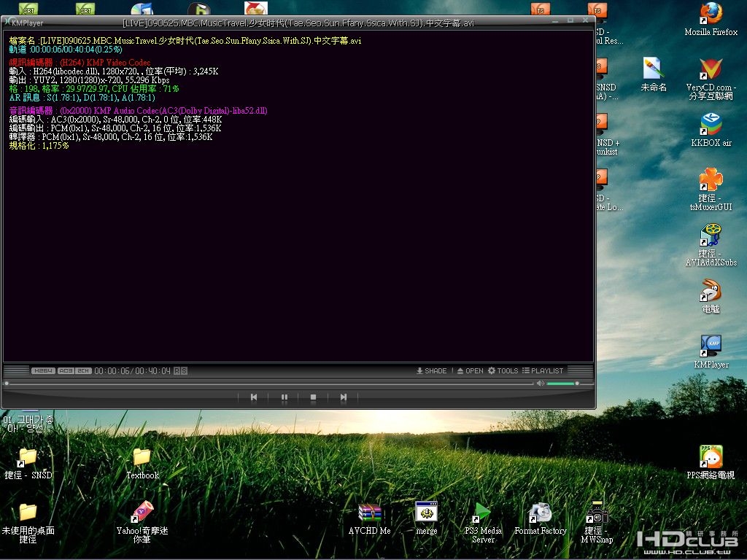Pause playback in KMPlayer

284,397
